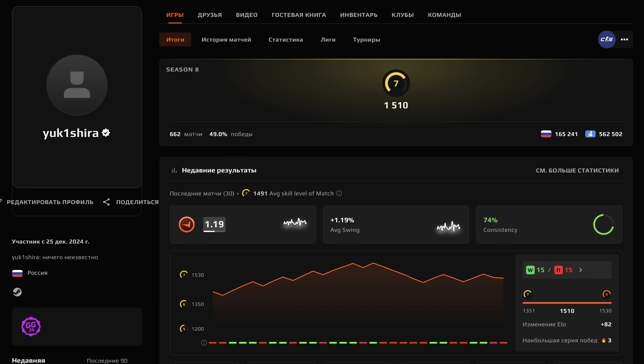Click the Avg Swing sparkline graph
The width and height of the screenshot is (644, 364).
point(448,226)
